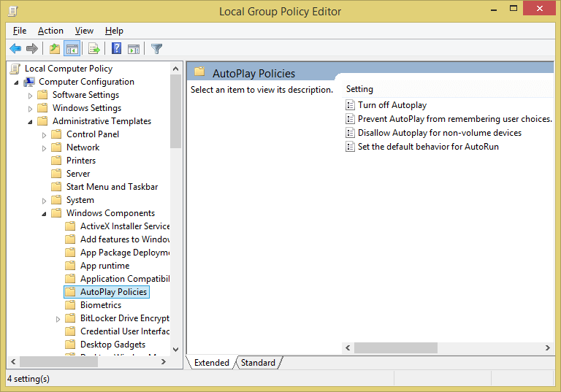Minimize the Local Group Policy Editor window

[494, 9]
